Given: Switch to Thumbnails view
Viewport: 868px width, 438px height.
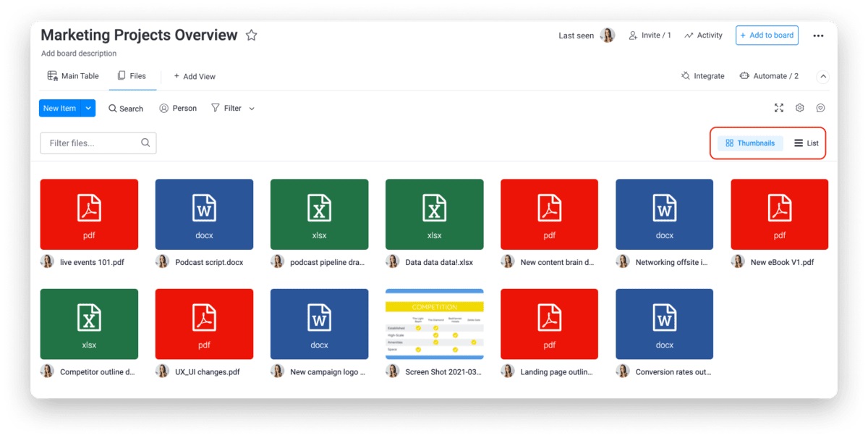Looking at the screenshot, I should click(750, 143).
